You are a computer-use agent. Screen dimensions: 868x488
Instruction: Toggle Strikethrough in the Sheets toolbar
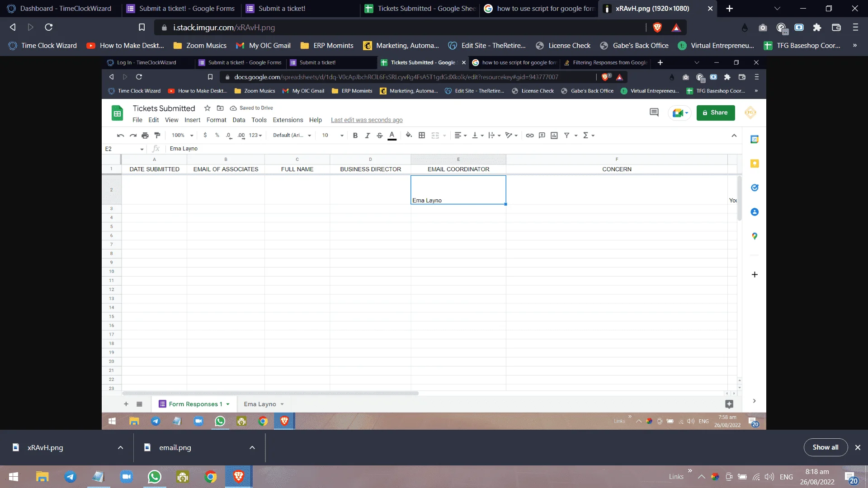coord(380,136)
